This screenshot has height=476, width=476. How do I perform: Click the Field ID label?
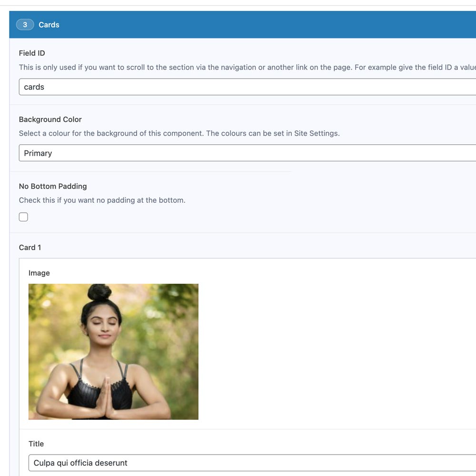coord(32,53)
